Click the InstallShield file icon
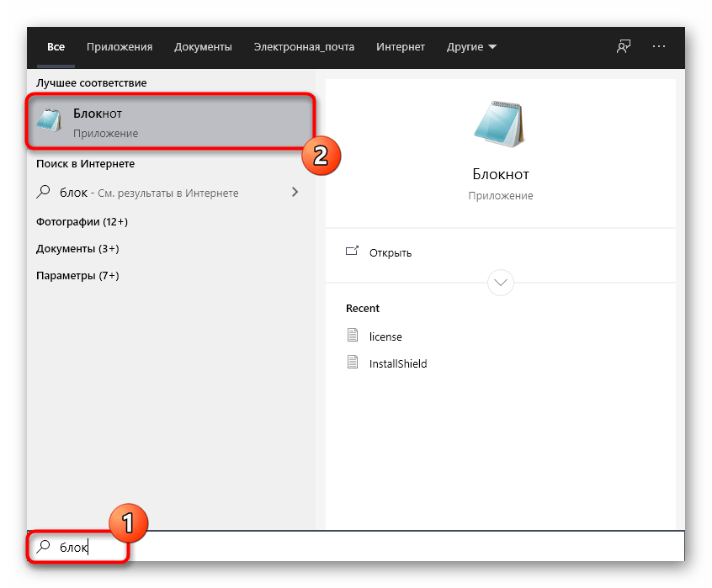712x588 pixels. click(x=353, y=363)
